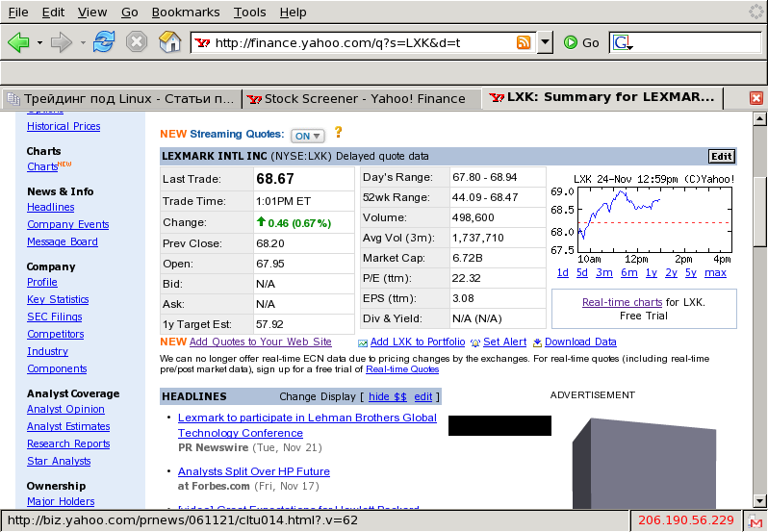Click the green Back arrow button
This screenshot has width=768, height=532.
click(x=18, y=42)
